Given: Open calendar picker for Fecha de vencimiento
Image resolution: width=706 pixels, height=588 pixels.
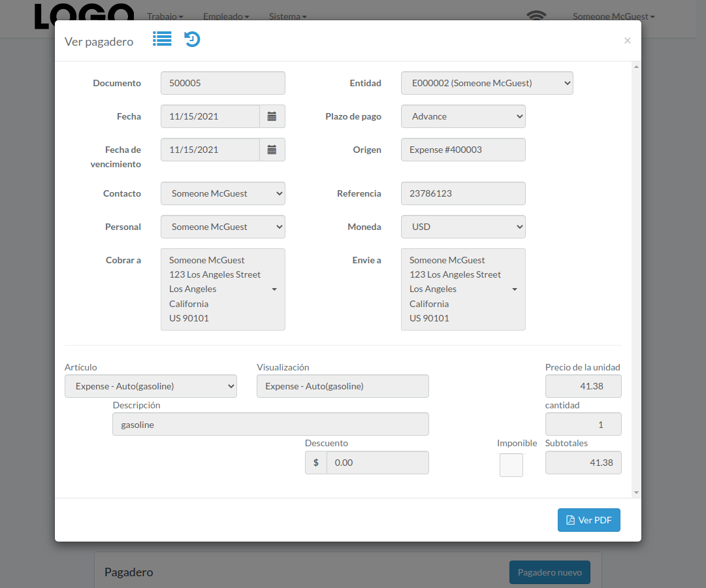Looking at the screenshot, I should coord(272,150).
